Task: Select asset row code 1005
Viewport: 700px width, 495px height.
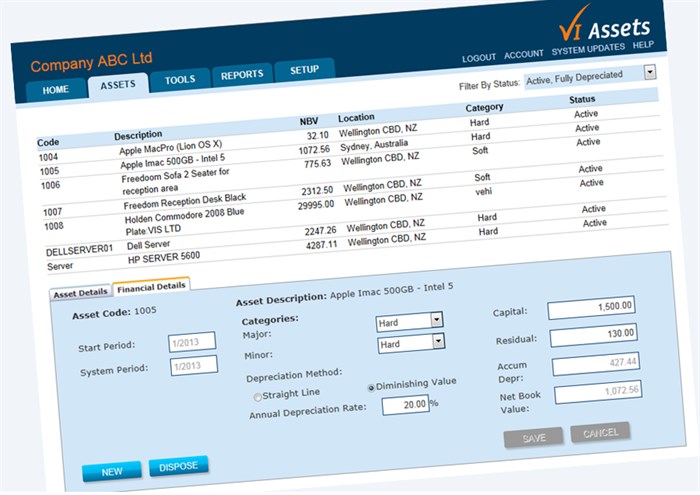Action: pos(49,171)
